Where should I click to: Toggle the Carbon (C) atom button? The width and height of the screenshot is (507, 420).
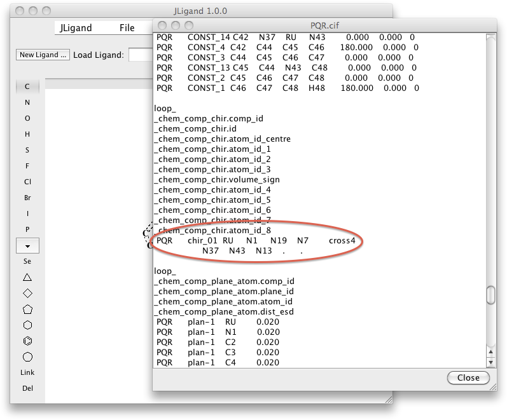[27, 86]
